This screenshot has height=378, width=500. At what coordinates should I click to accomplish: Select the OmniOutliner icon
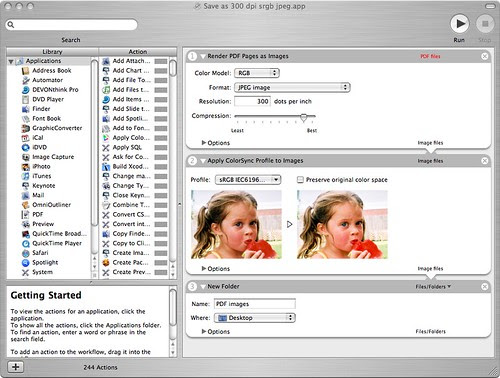(x=26, y=205)
